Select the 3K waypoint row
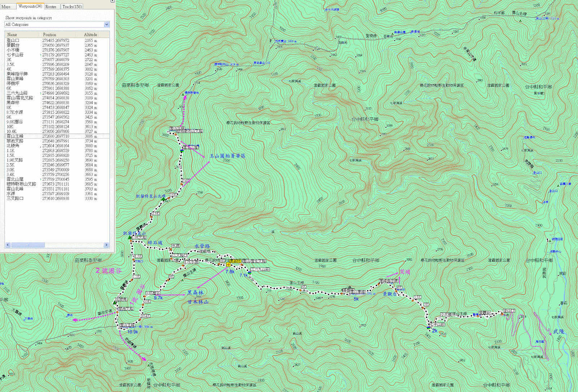 (57, 60)
